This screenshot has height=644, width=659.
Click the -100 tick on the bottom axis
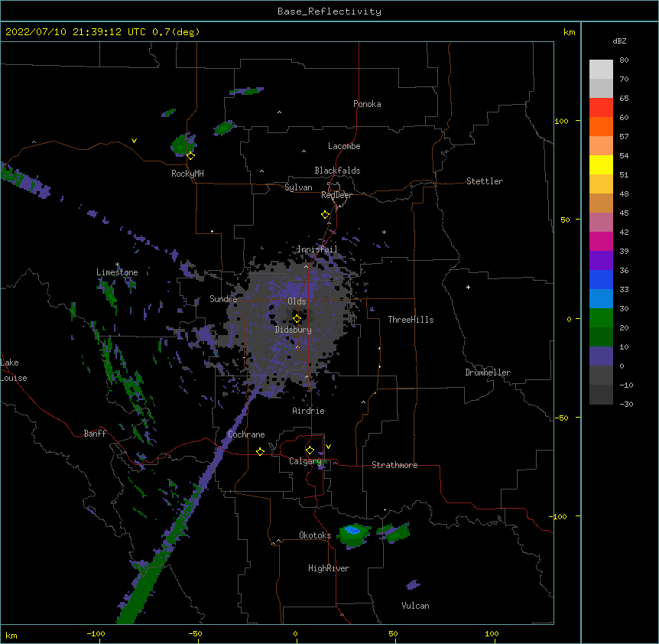click(x=96, y=633)
